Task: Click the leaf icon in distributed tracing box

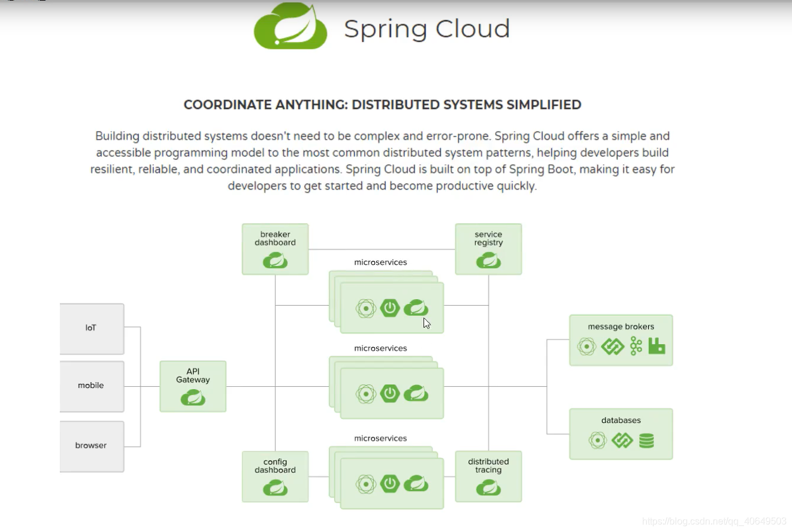Action: coord(489,488)
